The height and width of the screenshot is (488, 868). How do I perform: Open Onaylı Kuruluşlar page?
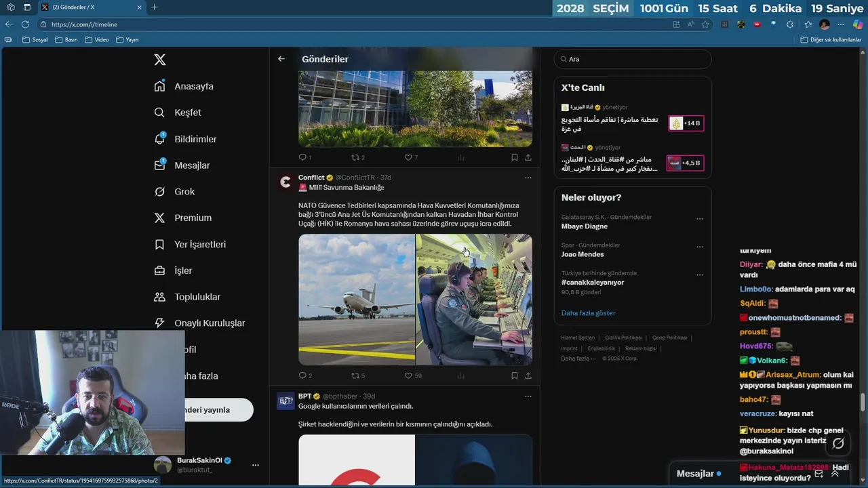(199, 323)
